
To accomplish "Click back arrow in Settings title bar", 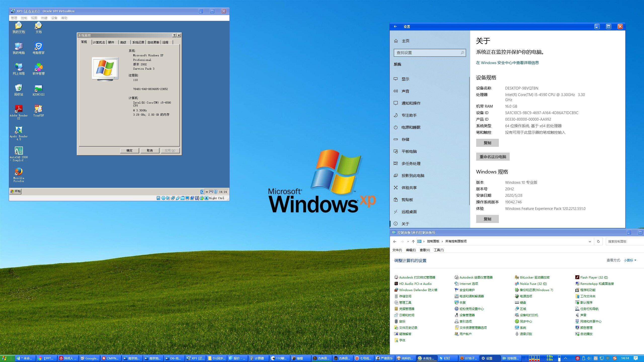I will coord(395,26).
